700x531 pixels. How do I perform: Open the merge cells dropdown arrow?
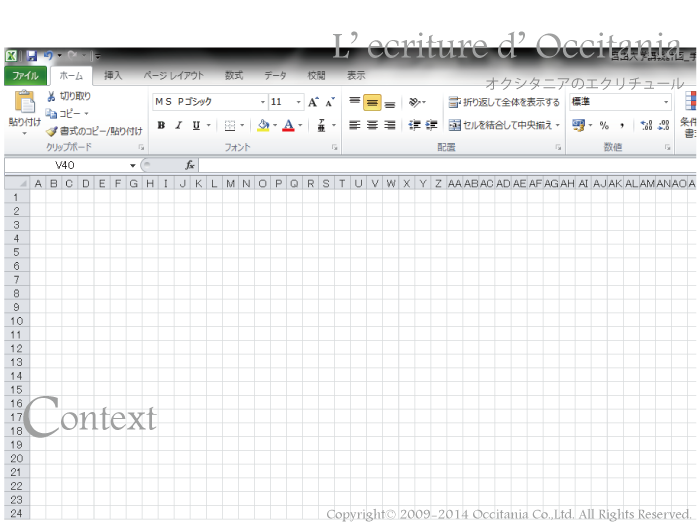[x=558, y=125]
